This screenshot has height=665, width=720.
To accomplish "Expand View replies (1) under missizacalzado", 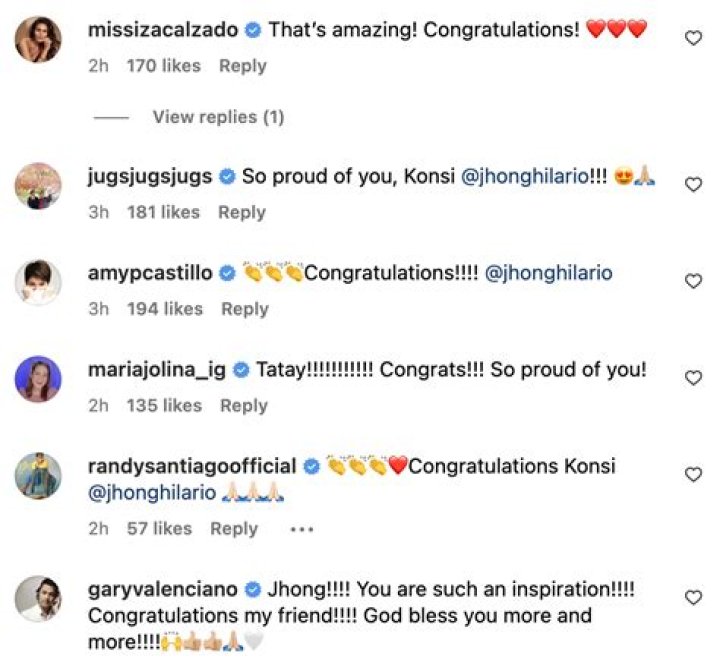I will click(x=218, y=117).
